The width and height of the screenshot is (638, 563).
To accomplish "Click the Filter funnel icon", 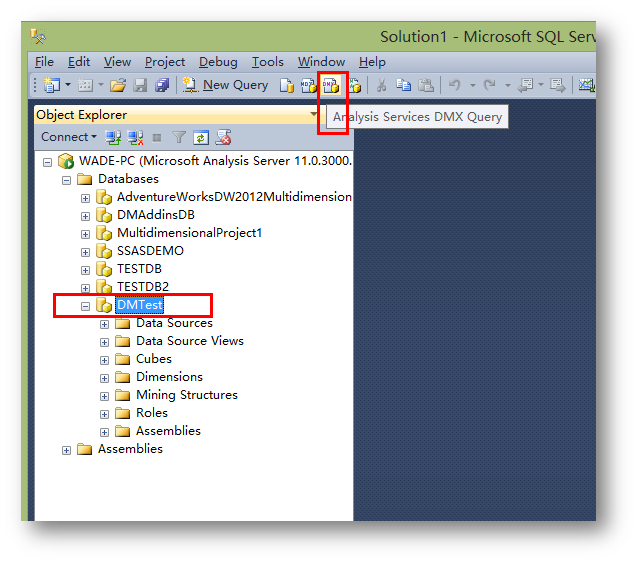I will click(179, 137).
